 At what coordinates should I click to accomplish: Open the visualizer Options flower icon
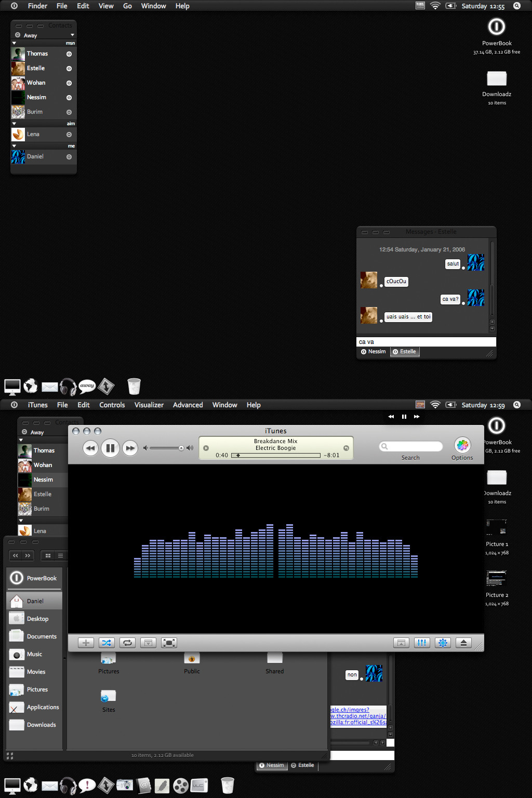pos(462,445)
